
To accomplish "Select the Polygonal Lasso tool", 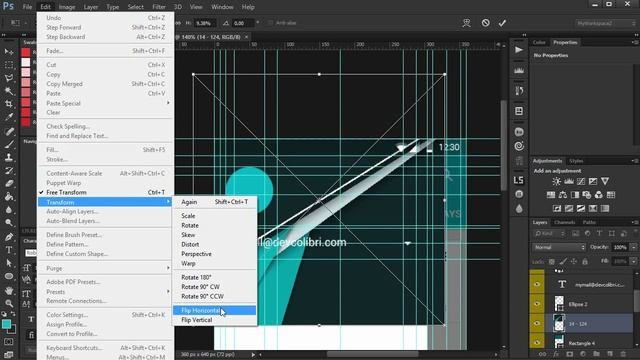I will coord(9,78).
